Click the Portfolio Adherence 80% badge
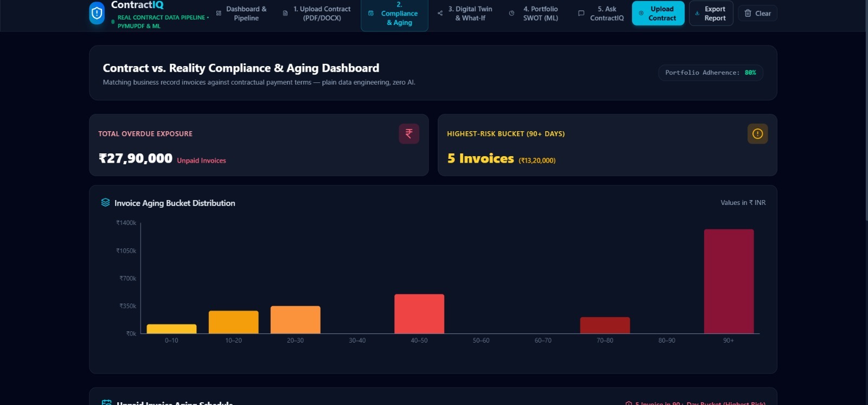This screenshot has height=405, width=868. coord(711,73)
